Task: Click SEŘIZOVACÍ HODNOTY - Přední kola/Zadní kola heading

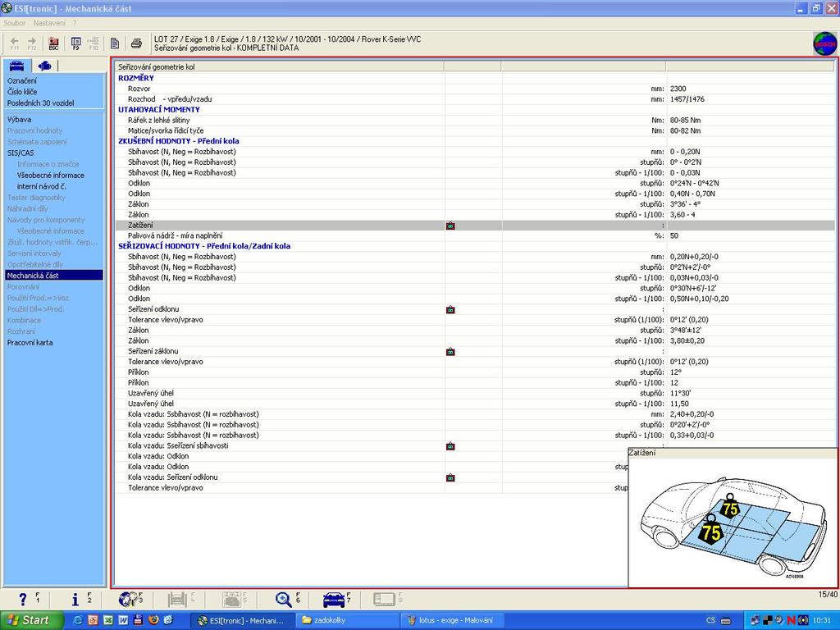Action: (204, 246)
